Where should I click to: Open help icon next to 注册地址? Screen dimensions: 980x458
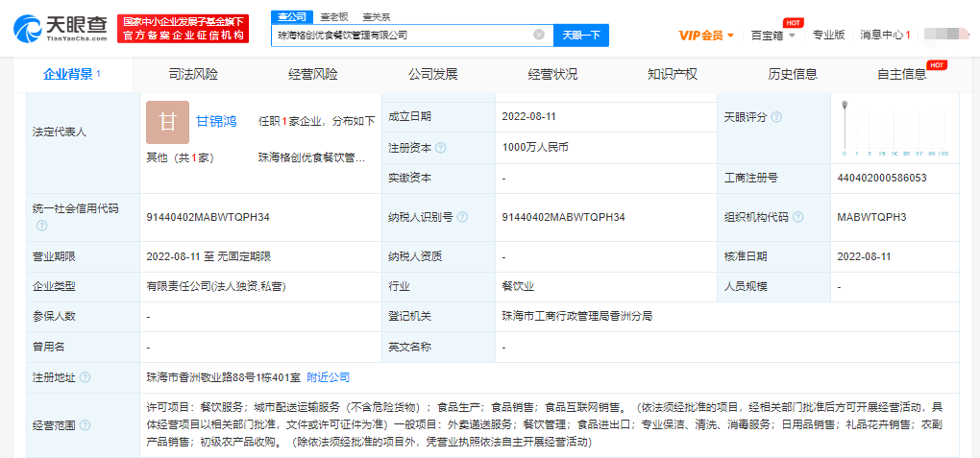point(85,377)
